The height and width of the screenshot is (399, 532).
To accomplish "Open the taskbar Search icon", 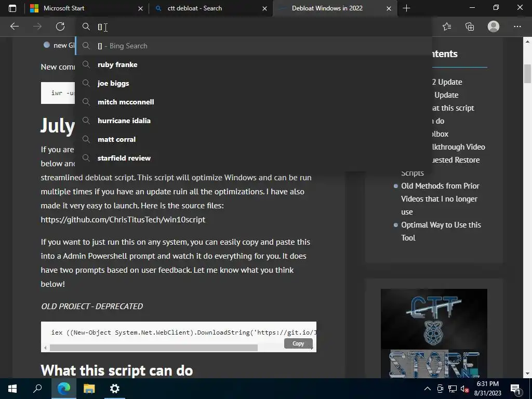I will tap(37, 389).
